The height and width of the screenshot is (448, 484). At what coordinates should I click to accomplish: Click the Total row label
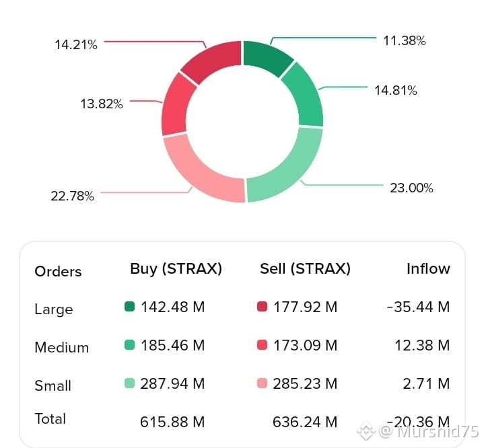pyautogui.click(x=50, y=419)
